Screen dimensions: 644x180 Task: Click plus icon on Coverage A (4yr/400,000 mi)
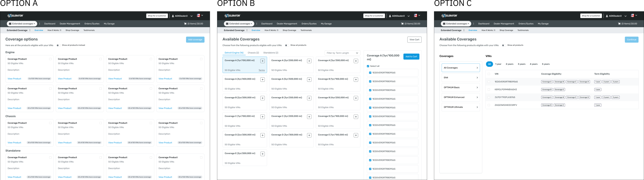[x=263, y=80]
